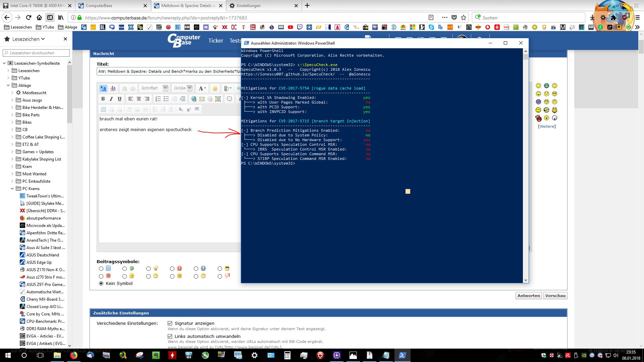Apply italic formatting to text
Screen dimensions: 644x362
pos(111,99)
